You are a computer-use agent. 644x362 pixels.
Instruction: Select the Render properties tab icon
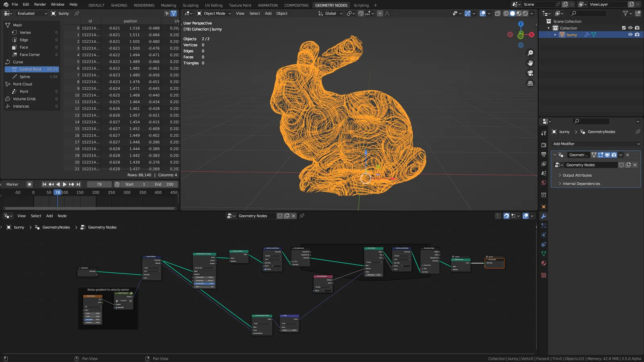tap(544, 145)
